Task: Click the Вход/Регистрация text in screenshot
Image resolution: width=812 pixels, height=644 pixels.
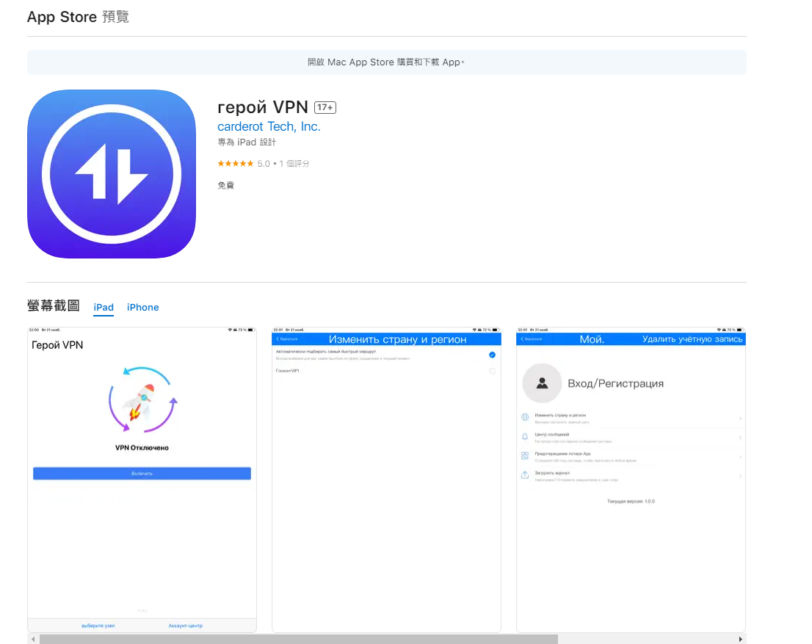Action: (616, 384)
